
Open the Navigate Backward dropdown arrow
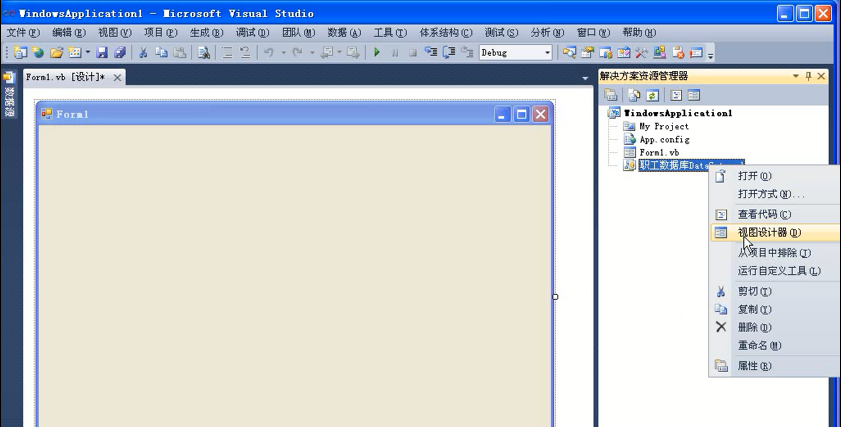(x=340, y=53)
